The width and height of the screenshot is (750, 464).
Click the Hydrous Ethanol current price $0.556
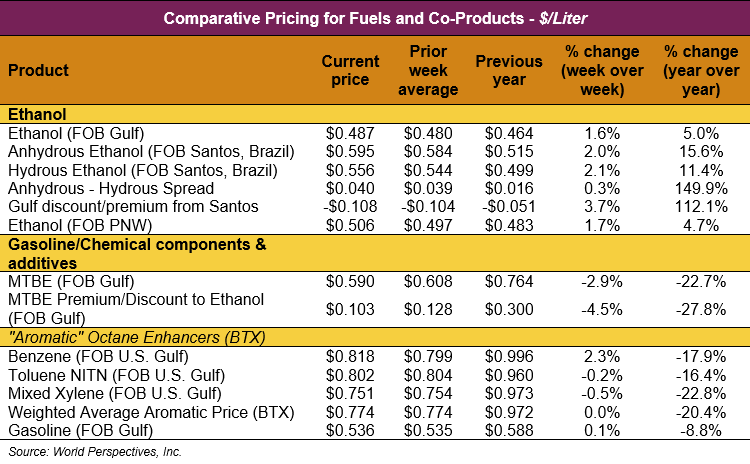350,170
